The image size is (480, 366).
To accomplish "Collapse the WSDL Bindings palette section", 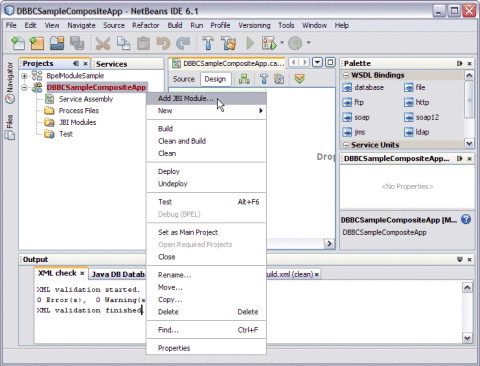I will pos(346,75).
